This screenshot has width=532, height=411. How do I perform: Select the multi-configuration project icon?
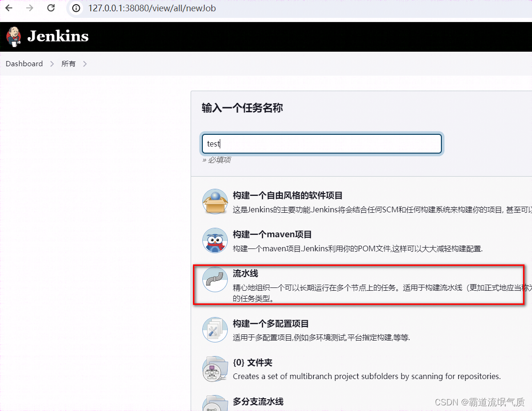215,330
